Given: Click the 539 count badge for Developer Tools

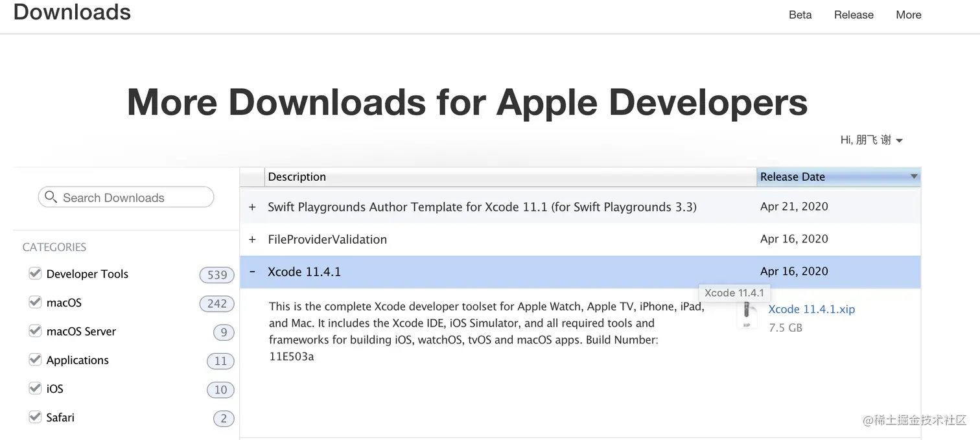Looking at the screenshot, I should 216,275.
